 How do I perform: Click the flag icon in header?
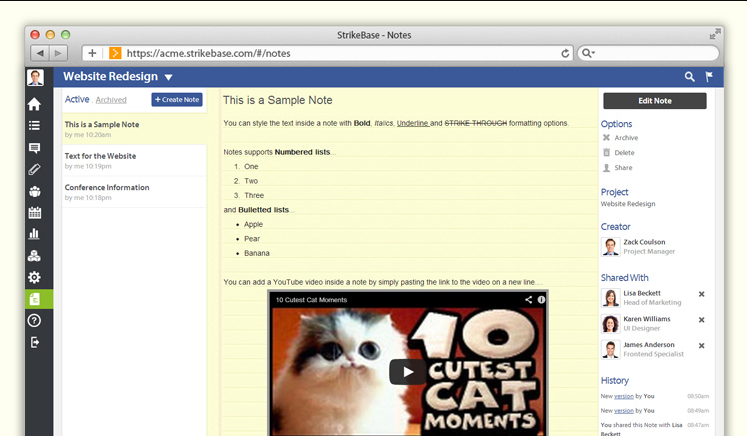click(x=709, y=77)
